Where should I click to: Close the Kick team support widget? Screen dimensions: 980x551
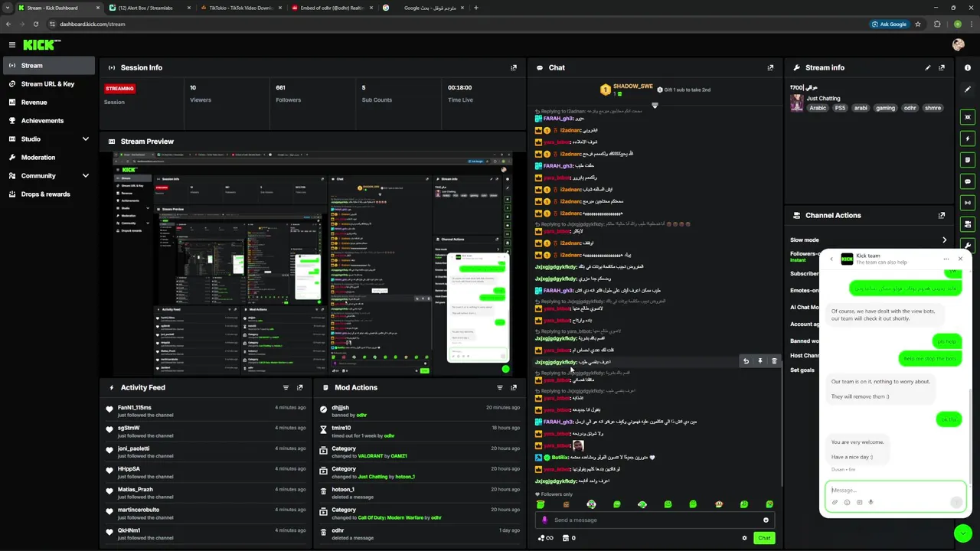[960, 259]
